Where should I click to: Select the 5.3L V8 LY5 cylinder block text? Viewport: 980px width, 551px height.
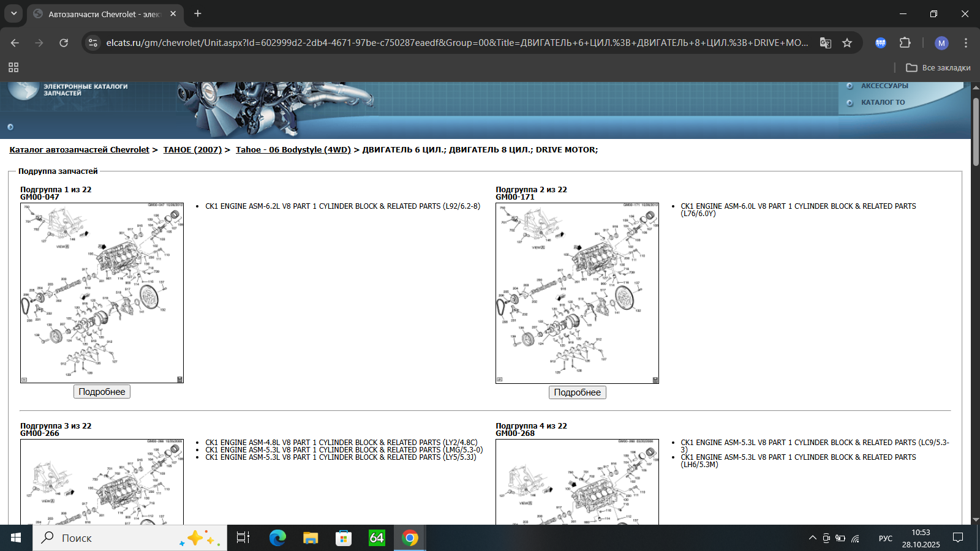341,457
